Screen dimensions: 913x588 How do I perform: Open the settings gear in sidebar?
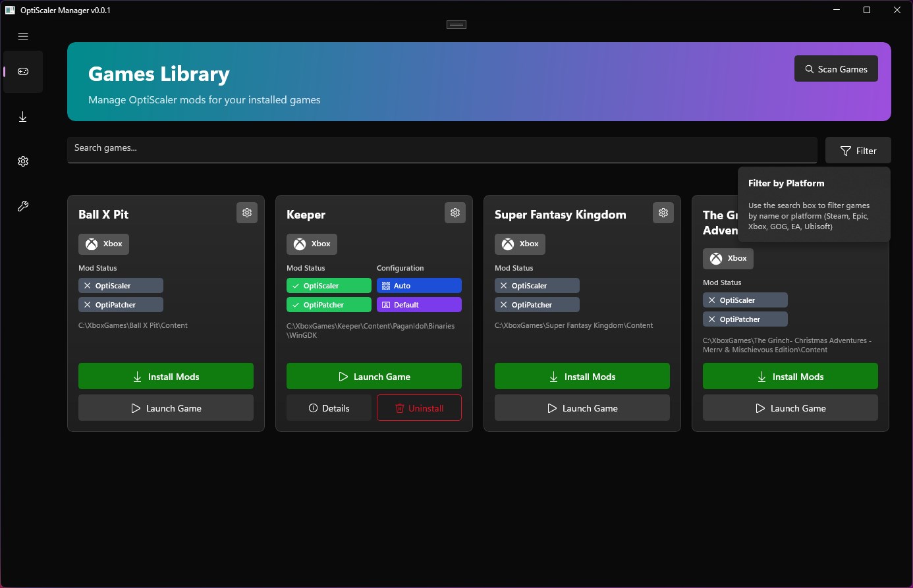[23, 161]
